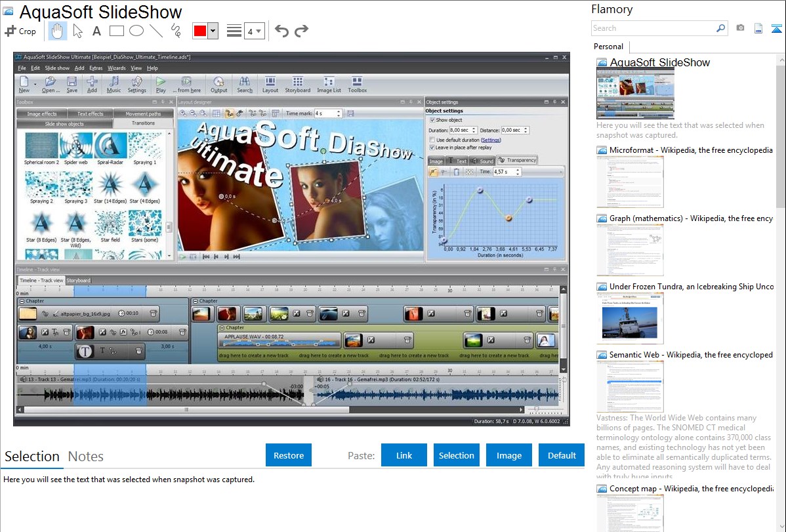Pick the ellipse shape tool
The image size is (786, 532).
pos(136,31)
